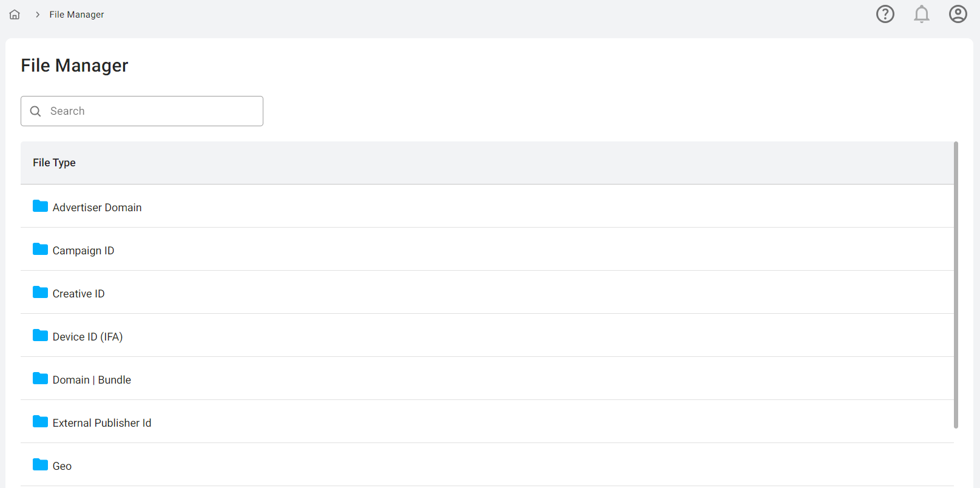Open the Domain | Bundle folder
This screenshot has height=488, width=980.
coord(92,380)
